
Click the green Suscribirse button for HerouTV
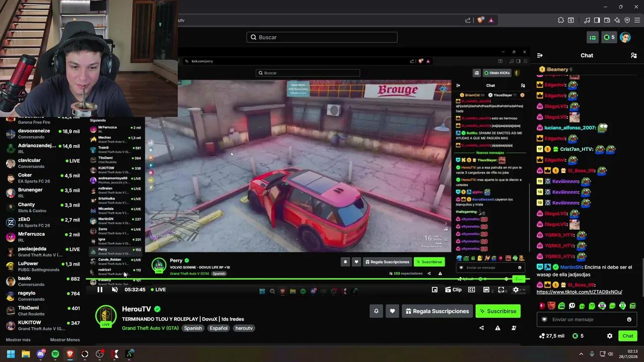coord(498,311)
